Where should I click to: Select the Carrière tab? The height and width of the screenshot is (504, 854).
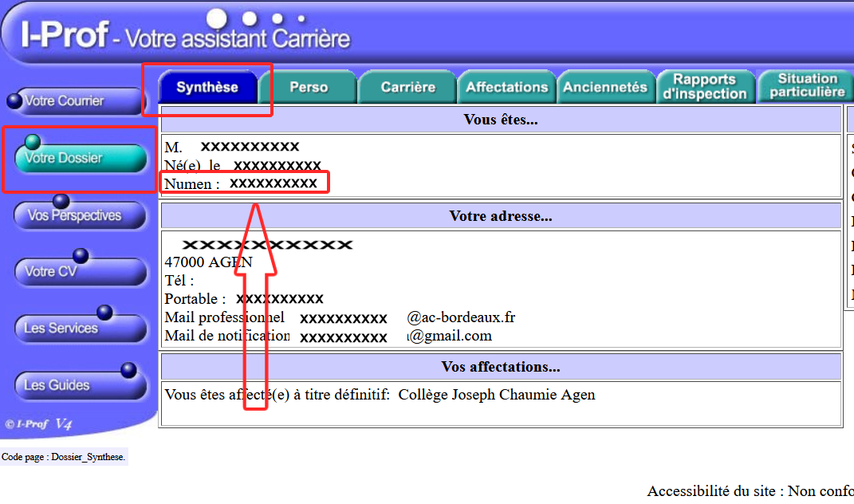[x=407, y=87]
